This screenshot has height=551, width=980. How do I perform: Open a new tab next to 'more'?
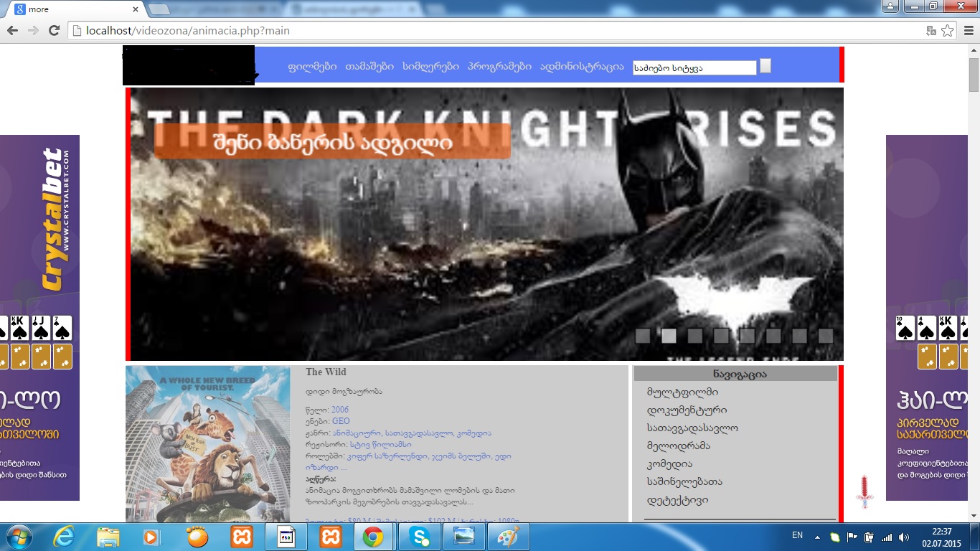159,9
